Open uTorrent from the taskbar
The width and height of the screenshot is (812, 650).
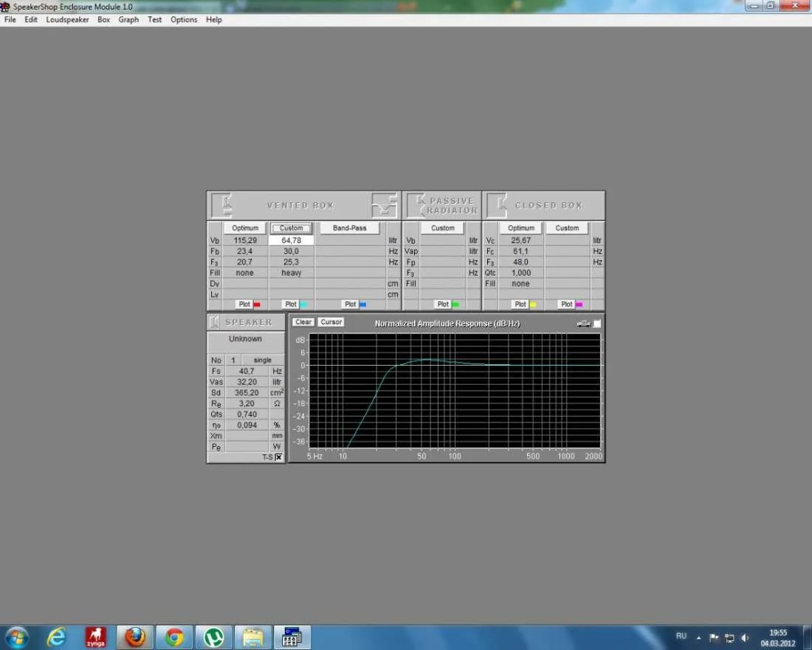tap(214, 637)
